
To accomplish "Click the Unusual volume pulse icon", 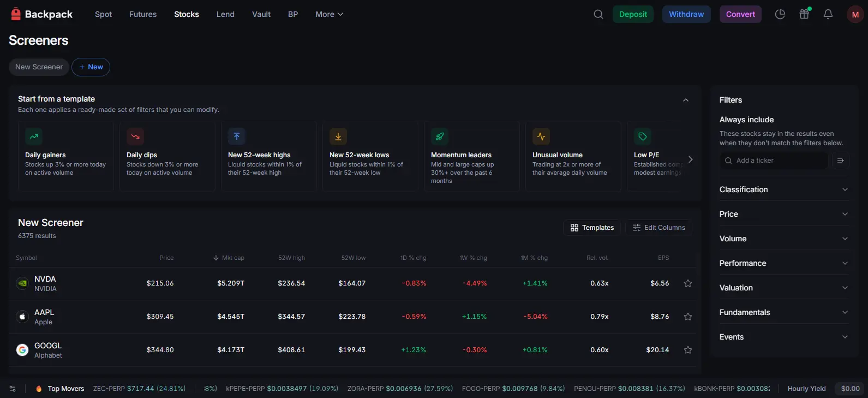I will (541, 136).
